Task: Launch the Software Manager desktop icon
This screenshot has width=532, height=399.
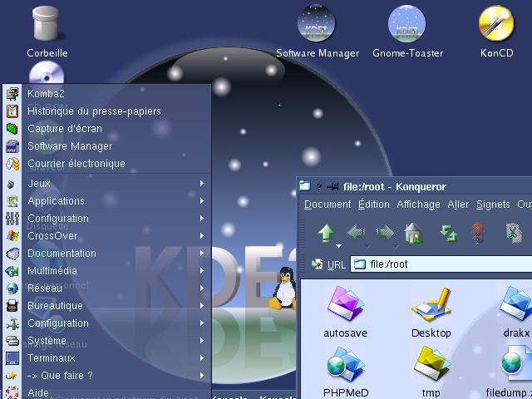Action: [316, 23]
